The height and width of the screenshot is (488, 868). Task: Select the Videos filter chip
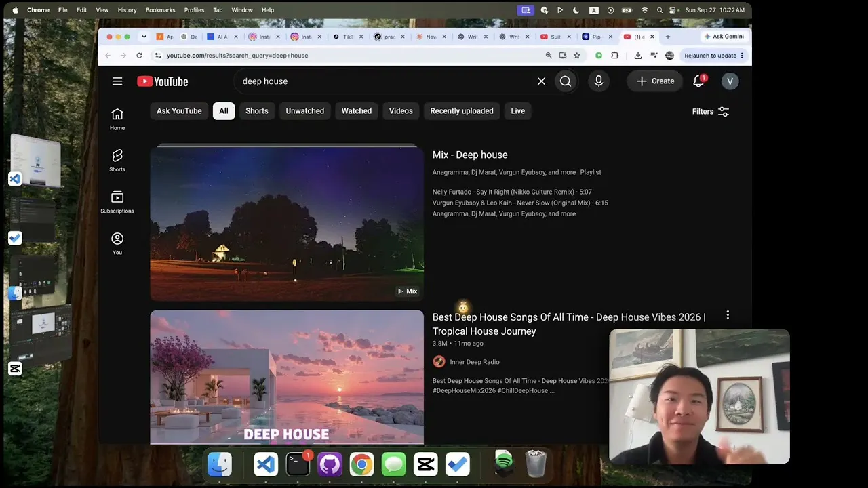point(401,111)
